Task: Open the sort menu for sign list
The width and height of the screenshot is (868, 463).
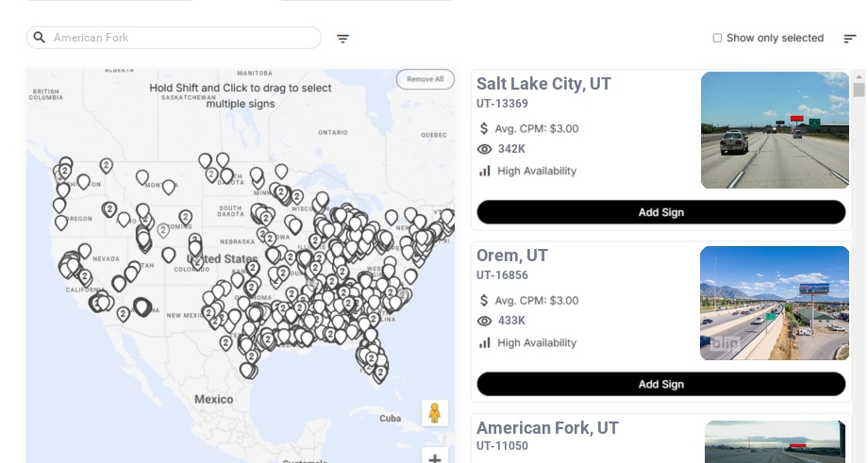Action: click(850, 39)
